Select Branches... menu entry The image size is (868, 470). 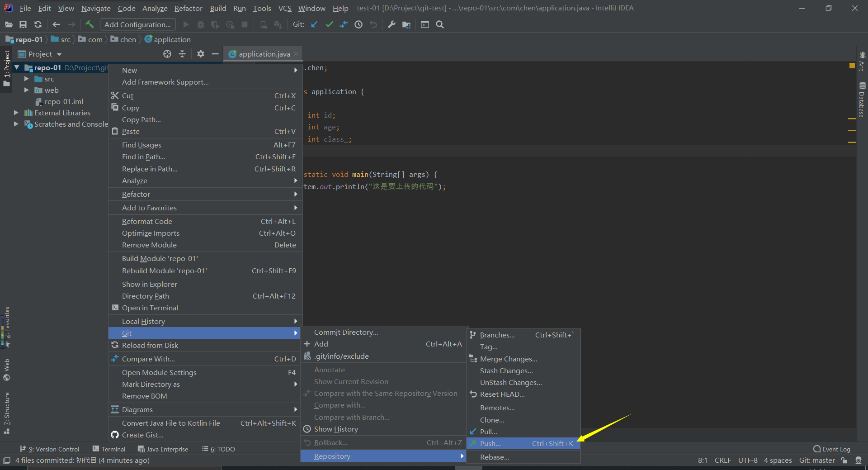[523, 335]
